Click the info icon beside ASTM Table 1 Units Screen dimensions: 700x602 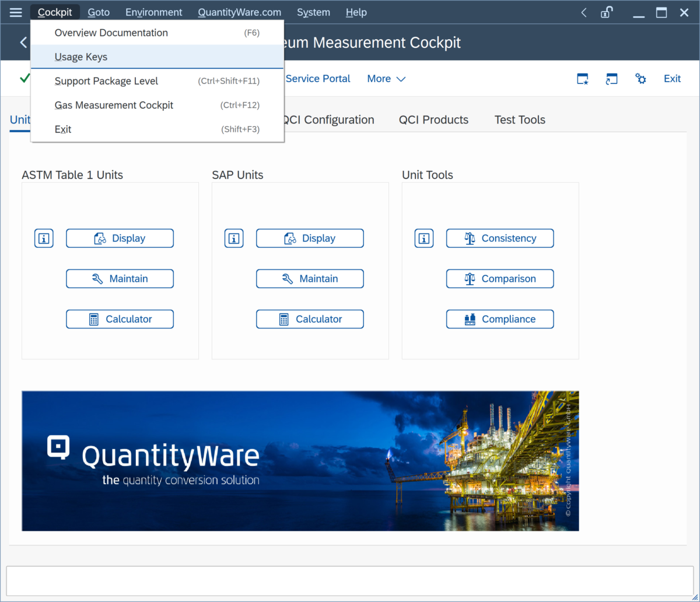click(44, 238)
